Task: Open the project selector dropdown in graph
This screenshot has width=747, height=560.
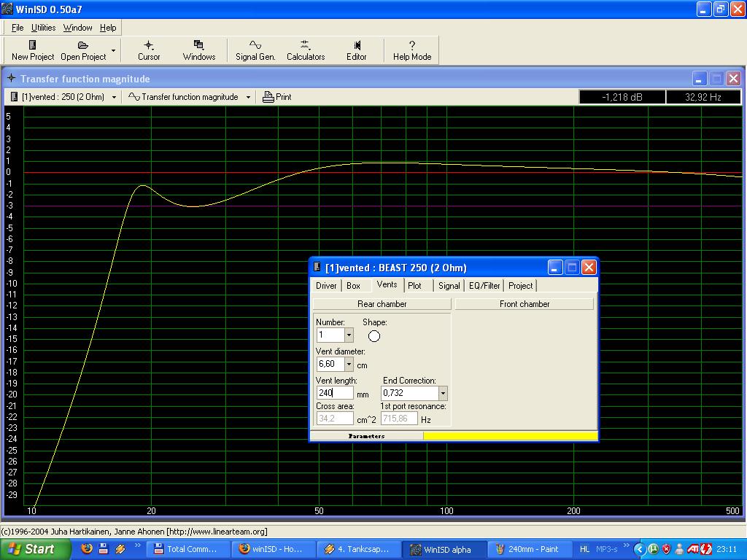Action: pos(114,97)
